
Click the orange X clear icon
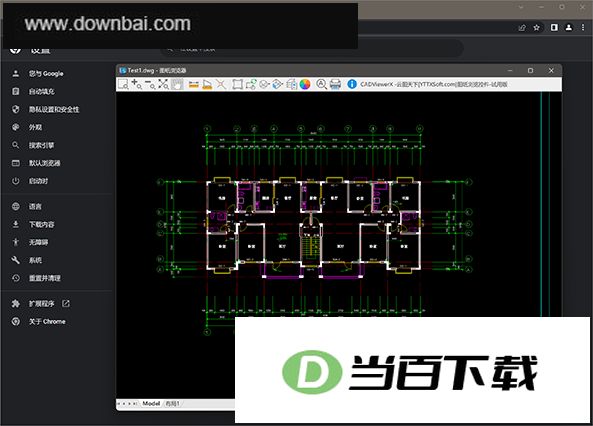(x=221, y=84)
